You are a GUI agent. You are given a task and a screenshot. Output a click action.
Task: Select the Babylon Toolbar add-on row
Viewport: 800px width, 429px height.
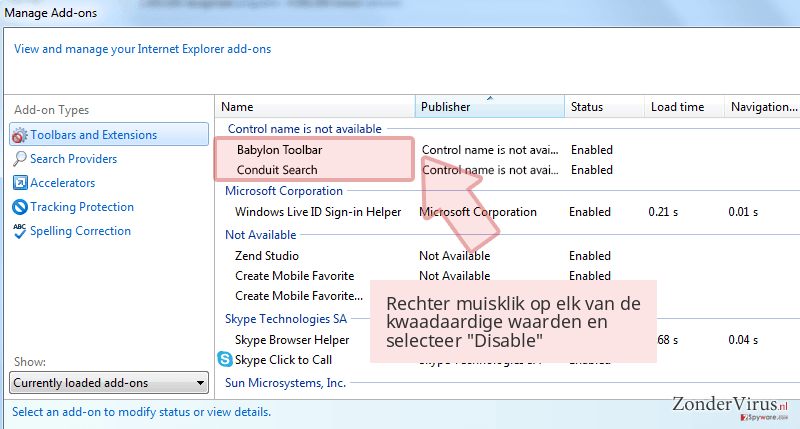[280, 150]
